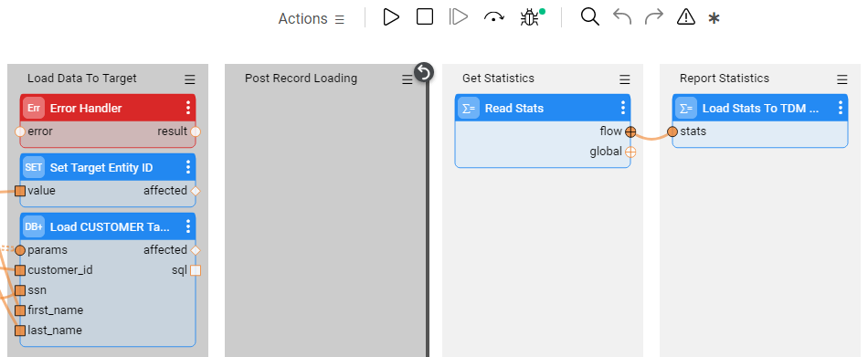This screenshot has height=357, width=868.
Task: Toggle debug mode bug icon
Action: [x=530, y=17]
